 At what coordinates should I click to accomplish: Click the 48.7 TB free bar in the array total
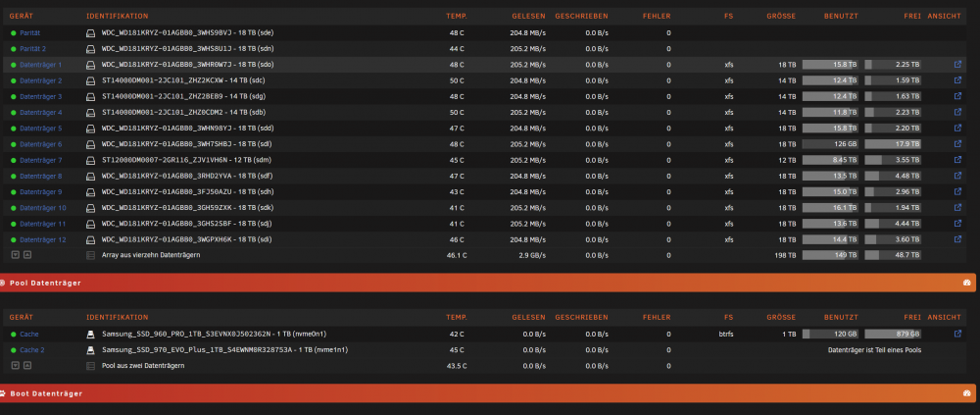[x=893, y=255]
